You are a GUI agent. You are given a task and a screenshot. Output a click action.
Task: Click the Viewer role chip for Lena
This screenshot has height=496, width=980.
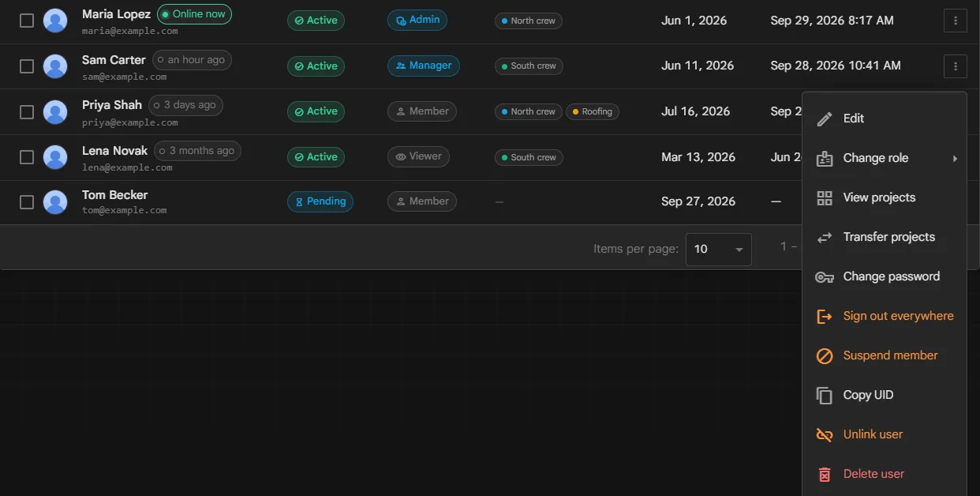[418, 157]
